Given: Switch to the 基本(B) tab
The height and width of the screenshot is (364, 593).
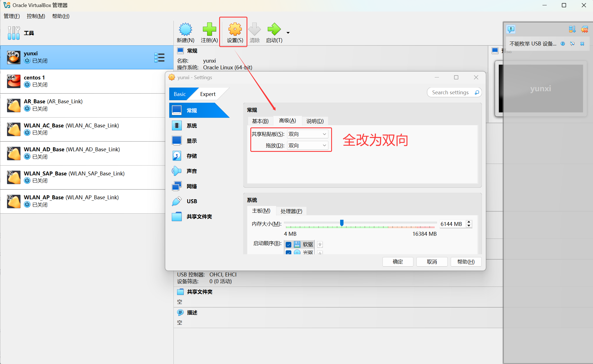Looking at the screenshot, I should [260, 121].
